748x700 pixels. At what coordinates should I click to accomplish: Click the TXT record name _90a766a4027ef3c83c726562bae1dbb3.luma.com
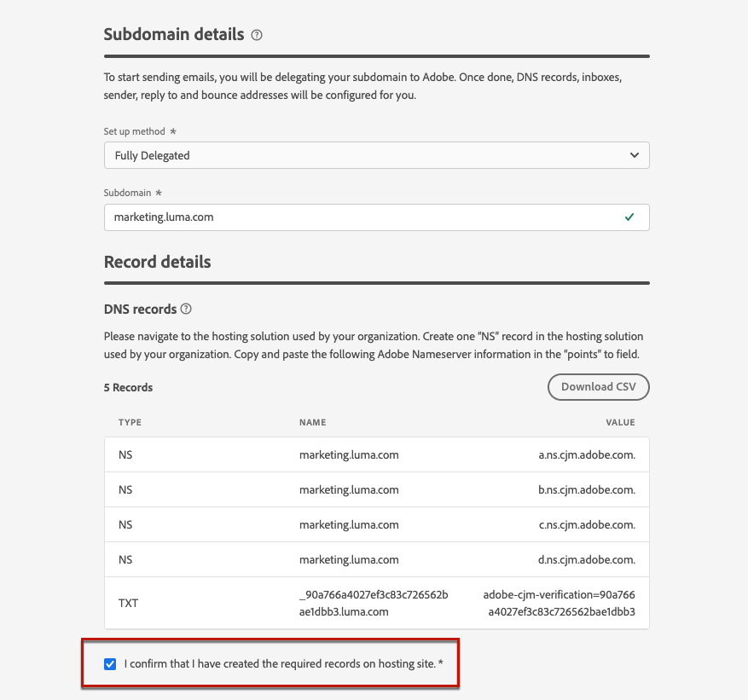[x=374, y=603]
